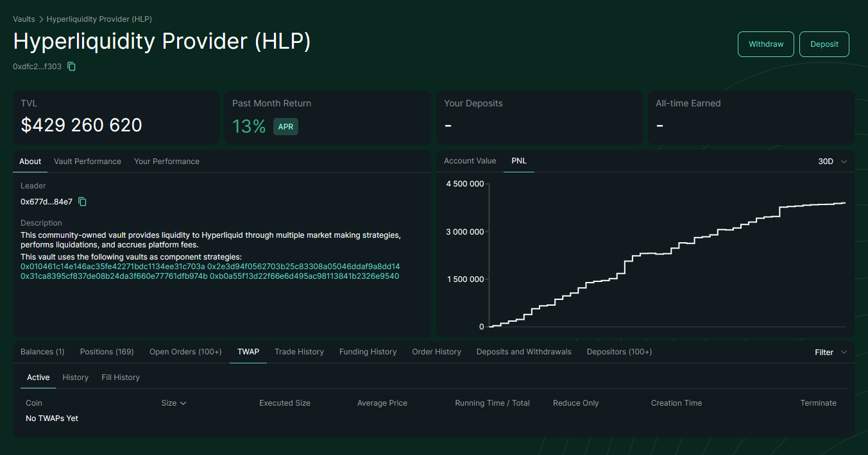Select the TWAP tab
The height and width of the screenshot is (455, 868).
[x=248, y=352]
